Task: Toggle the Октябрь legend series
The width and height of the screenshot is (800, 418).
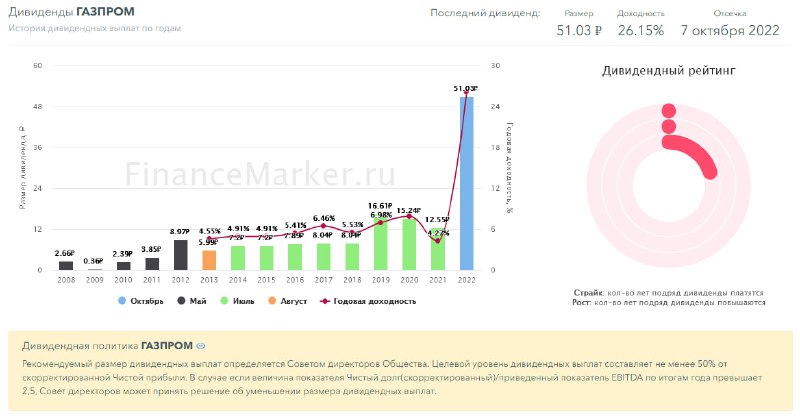Action: pos(140,301)
